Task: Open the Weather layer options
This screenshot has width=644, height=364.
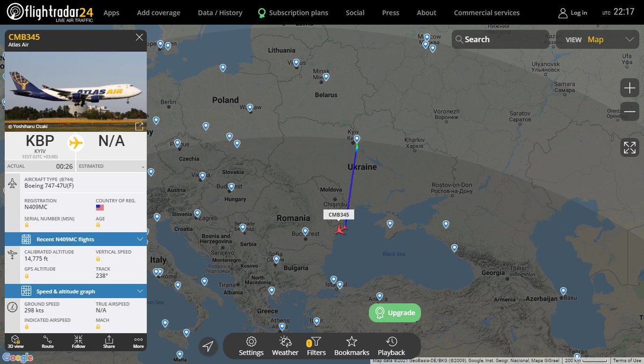Action: point(285,346)
